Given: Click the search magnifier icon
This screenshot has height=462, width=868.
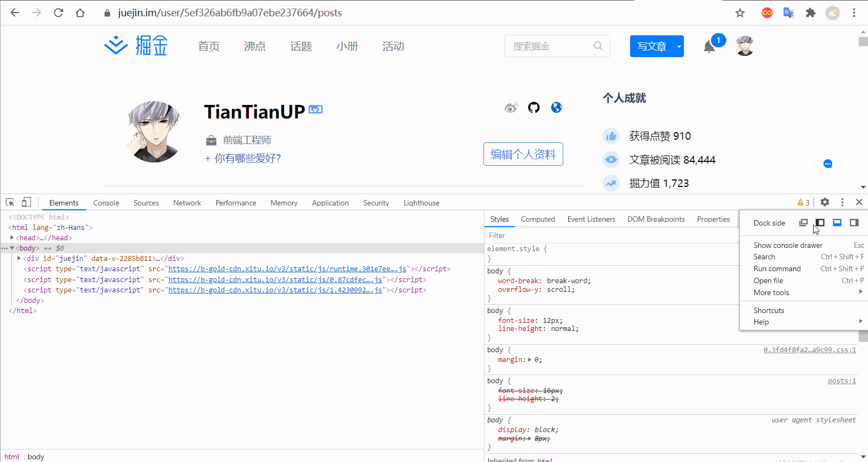Looking at the screenshot, I should [598, 46].
